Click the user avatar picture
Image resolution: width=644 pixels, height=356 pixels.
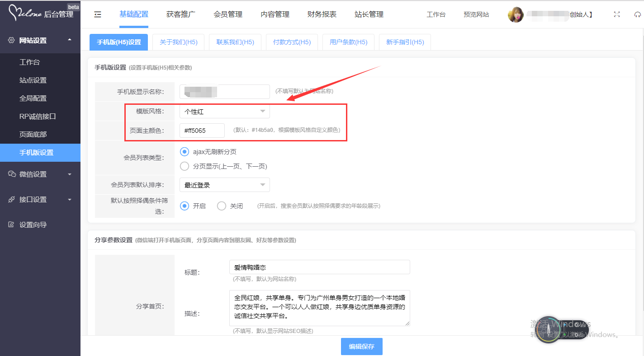(x=516, y=14)
